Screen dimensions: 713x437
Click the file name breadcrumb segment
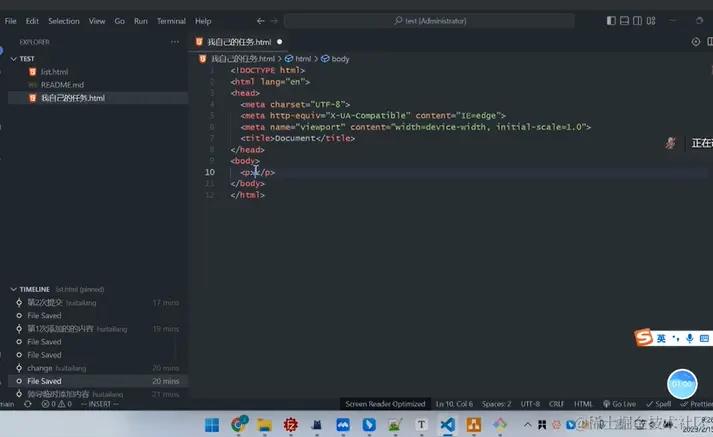[243, 59]
